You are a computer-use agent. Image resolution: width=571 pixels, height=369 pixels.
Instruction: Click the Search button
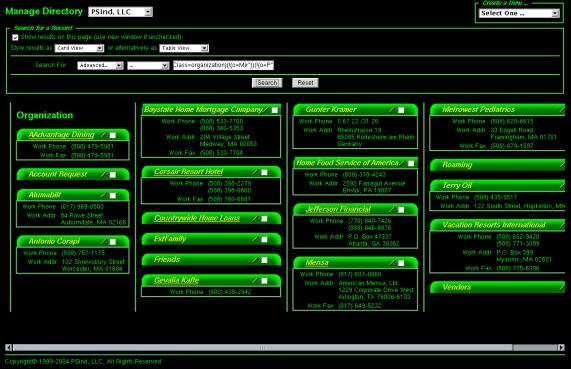pyautogui.click(x=267, y=83)
